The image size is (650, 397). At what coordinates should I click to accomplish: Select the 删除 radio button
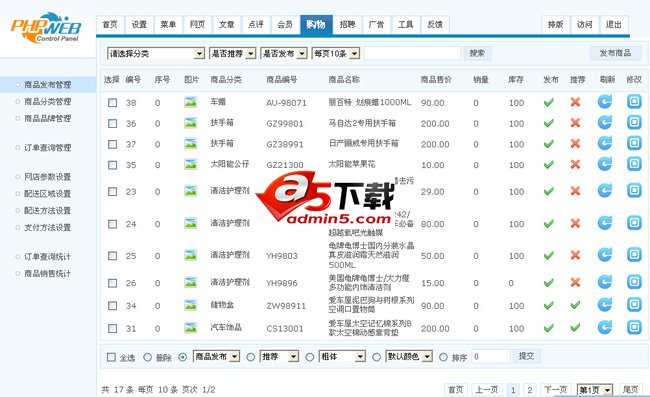coord(147,357)
